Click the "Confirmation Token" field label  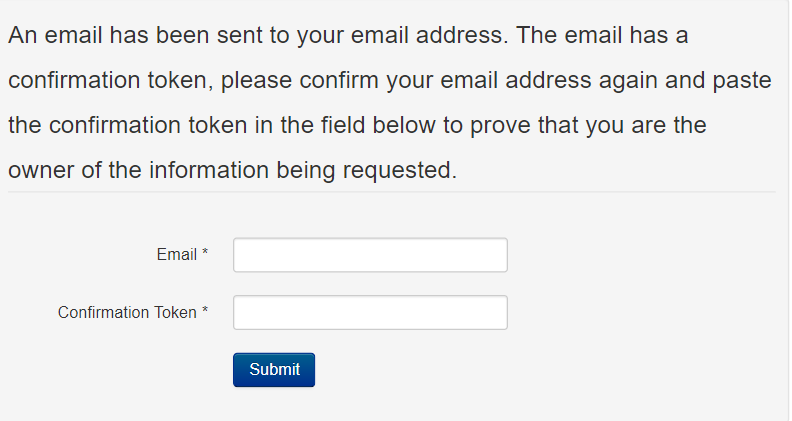[x=127, y=312]
